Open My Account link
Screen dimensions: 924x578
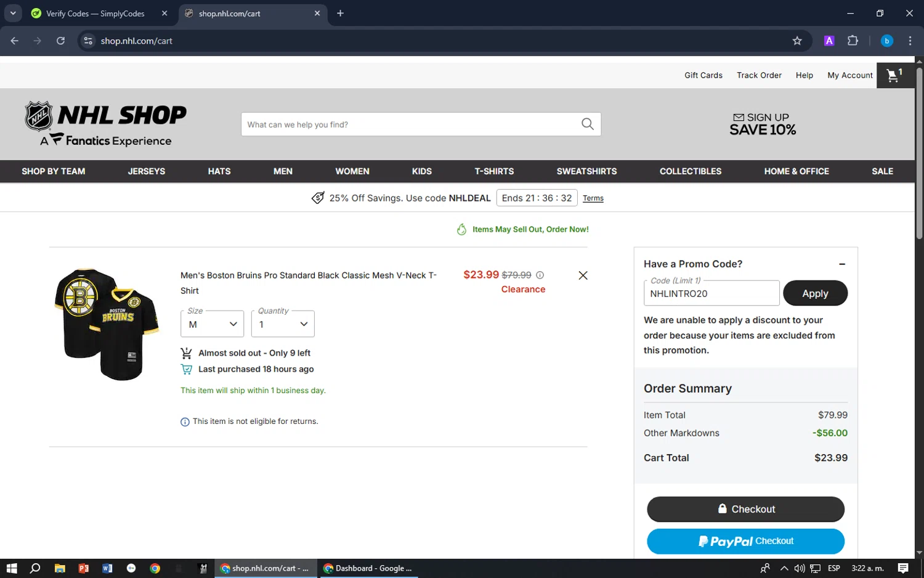point(850,75)
